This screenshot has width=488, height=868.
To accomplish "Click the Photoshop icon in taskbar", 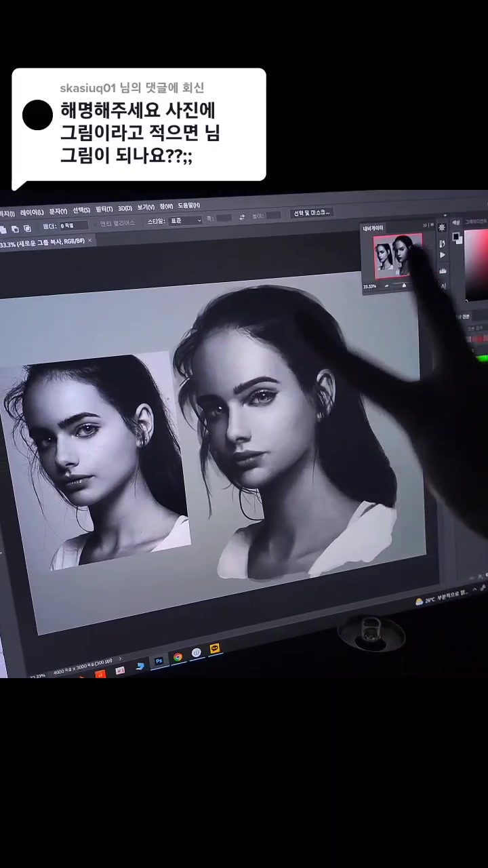I will click(x=159, y=660).
